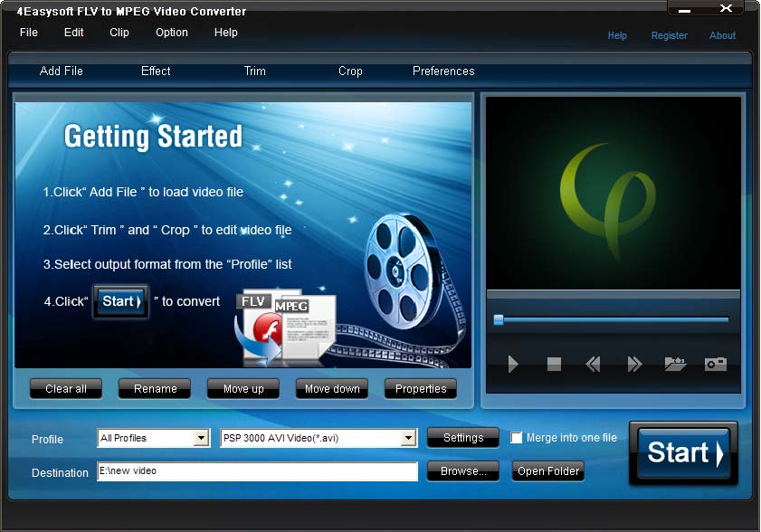Screen dimensions: 761x532
Task: Open the Clip menu
Action: [x=119, y=33]
